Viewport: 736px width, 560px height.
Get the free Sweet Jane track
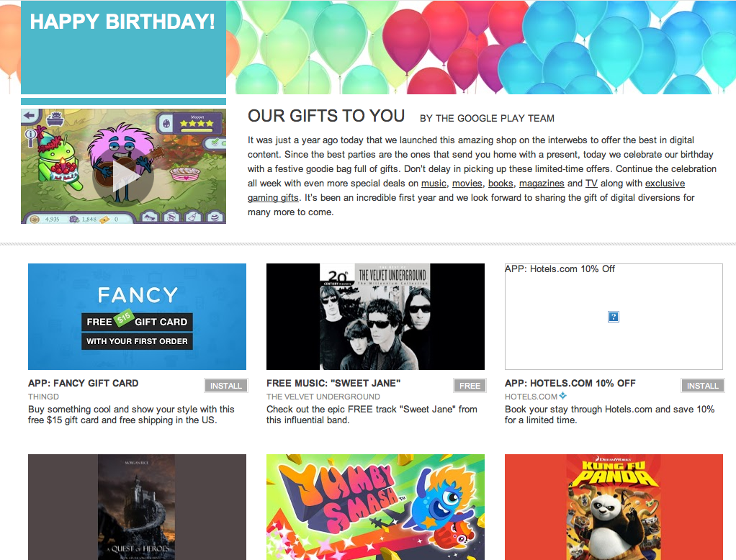pyautogui.click(x=470, y=386)
